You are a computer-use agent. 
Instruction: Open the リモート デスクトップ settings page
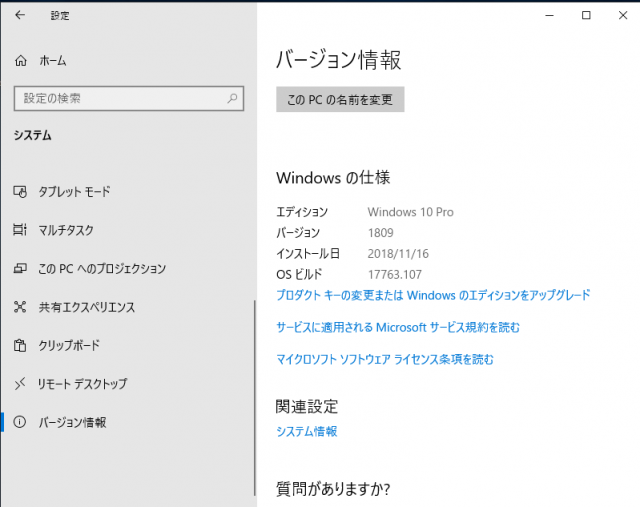tap(82, 384)
